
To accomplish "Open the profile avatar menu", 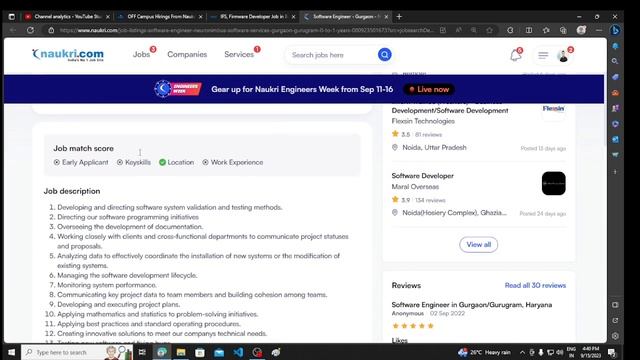I will click(563, 56).
